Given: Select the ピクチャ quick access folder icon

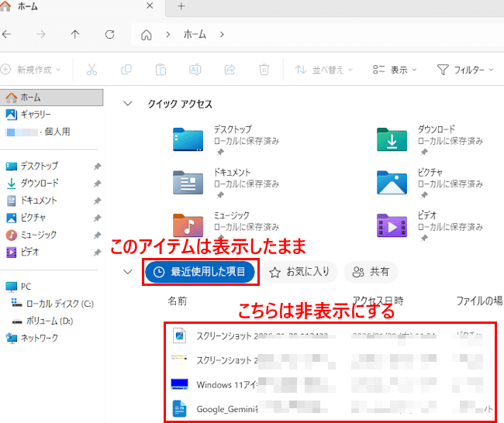Looking at the screenshot, I should tap(392, 182).
